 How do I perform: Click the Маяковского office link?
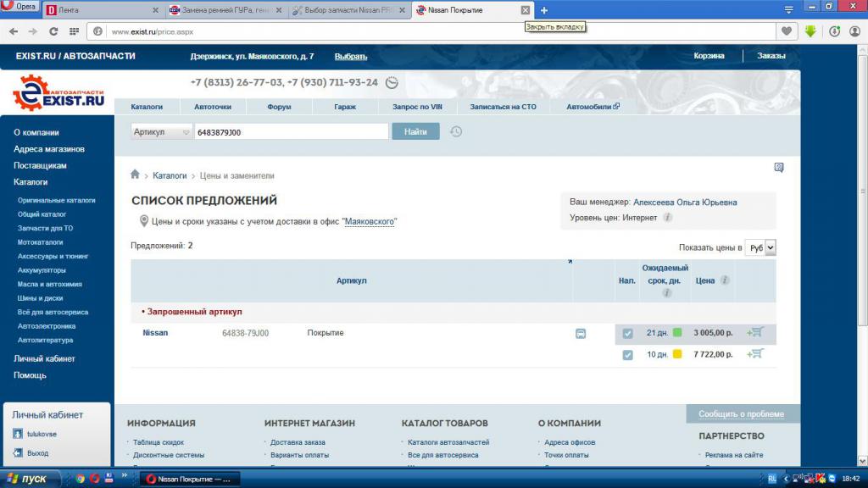point(370,221)
